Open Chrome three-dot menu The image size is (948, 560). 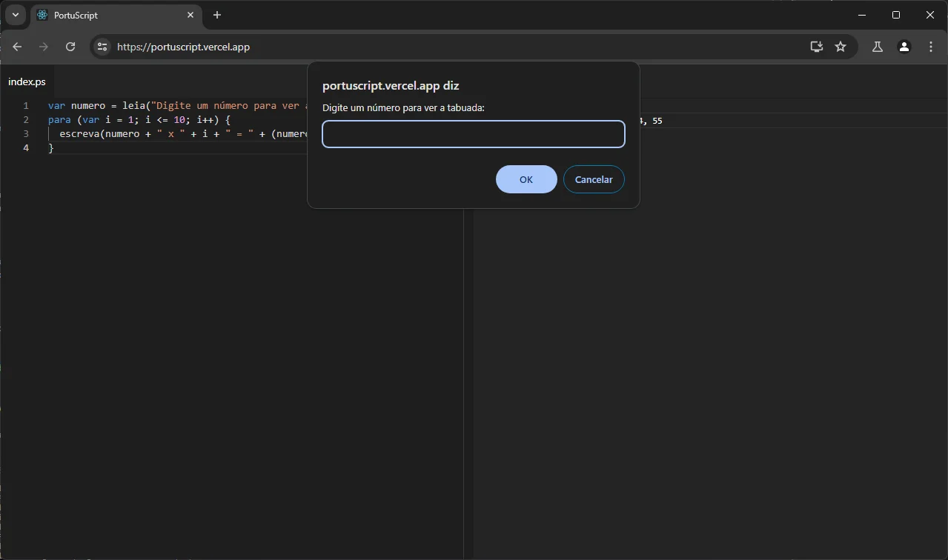pyautogui.click(x=931, y=47)
